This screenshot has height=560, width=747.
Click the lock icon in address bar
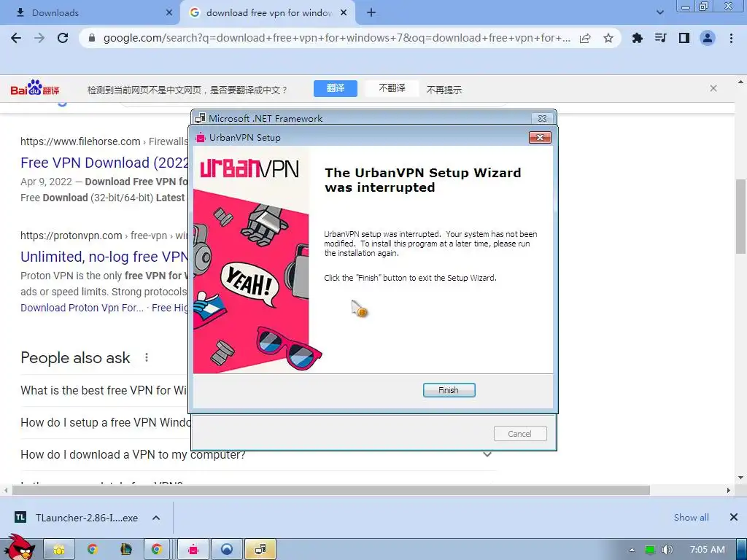92,38
